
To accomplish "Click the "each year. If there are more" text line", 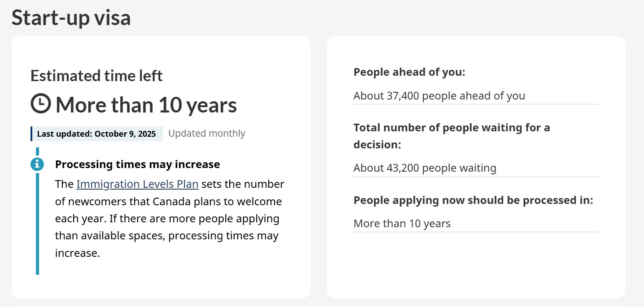I will 167,219.
